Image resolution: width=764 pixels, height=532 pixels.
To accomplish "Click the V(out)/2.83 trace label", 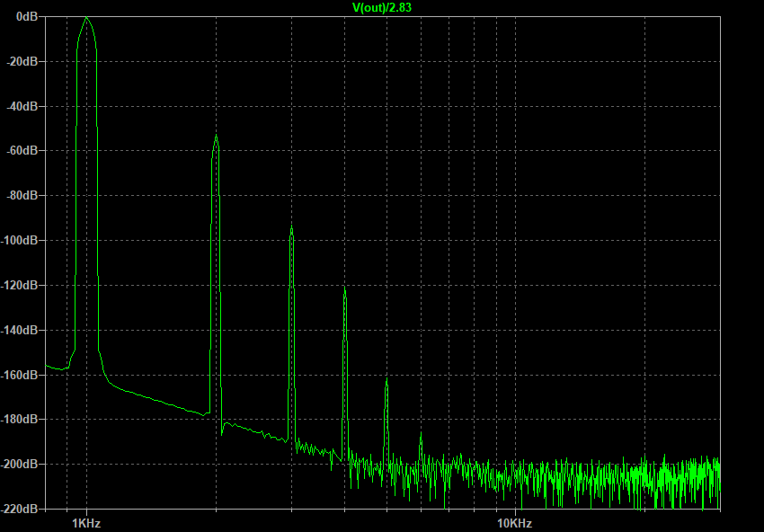I will (382, 7).
